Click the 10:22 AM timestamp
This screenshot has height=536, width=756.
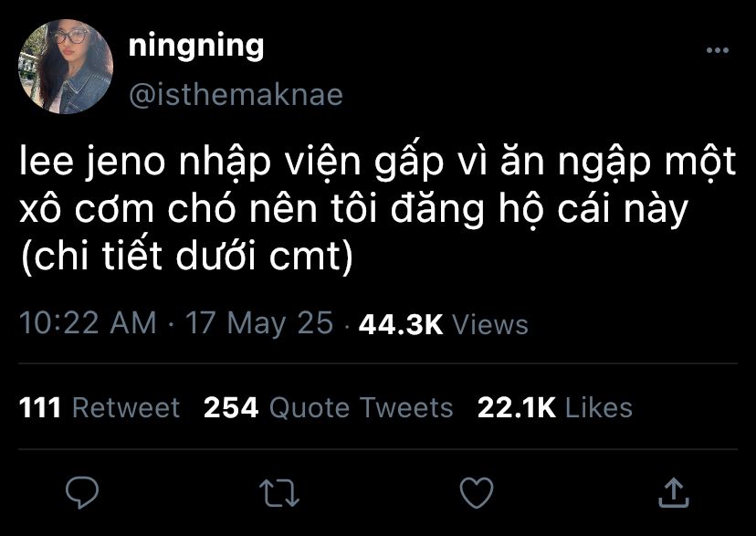(x=88, y=324)
